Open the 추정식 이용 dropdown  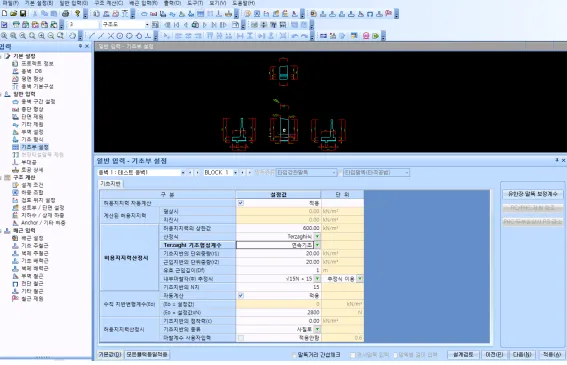click(x=360, y=279)
